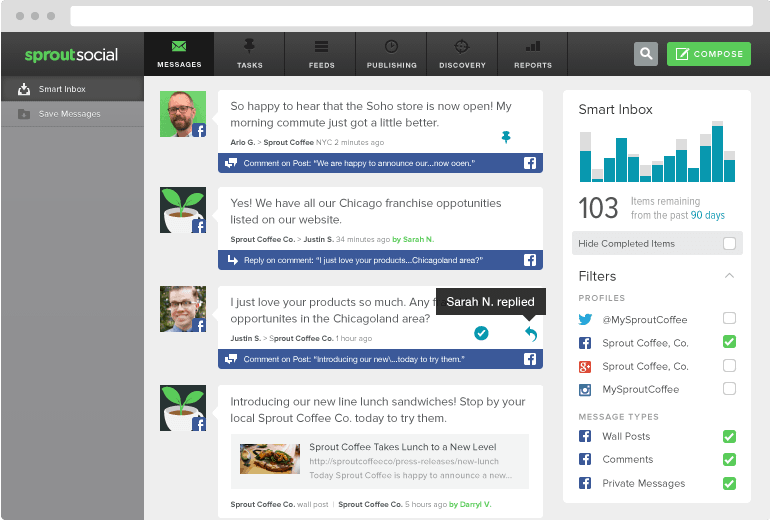Open the 'Sprout Coffee Takes Lunch to a New Level' link
Viewport: 770px width, 520px height.
coord(403,447)
